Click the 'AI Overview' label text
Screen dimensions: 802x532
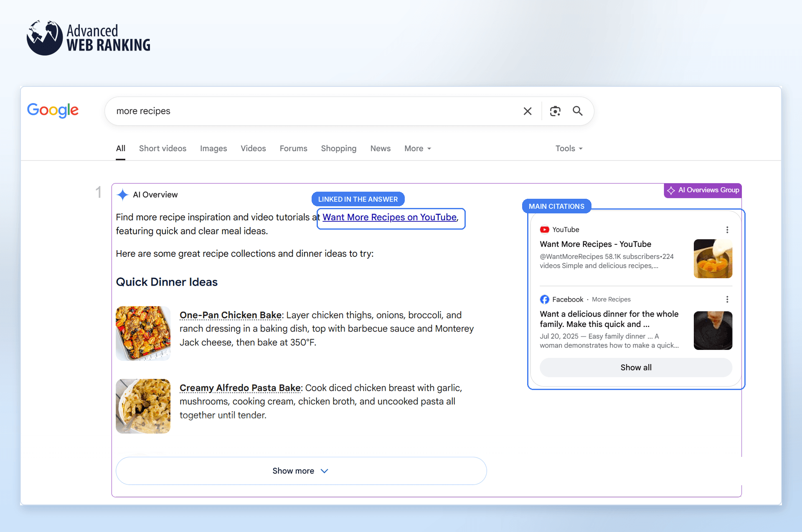pos(155,195)
